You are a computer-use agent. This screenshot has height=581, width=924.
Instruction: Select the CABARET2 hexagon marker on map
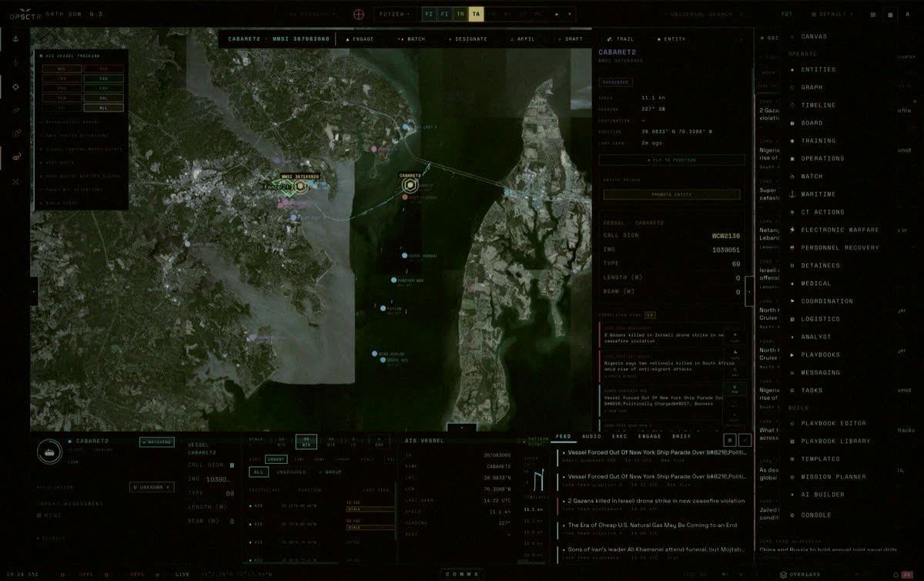410,186
